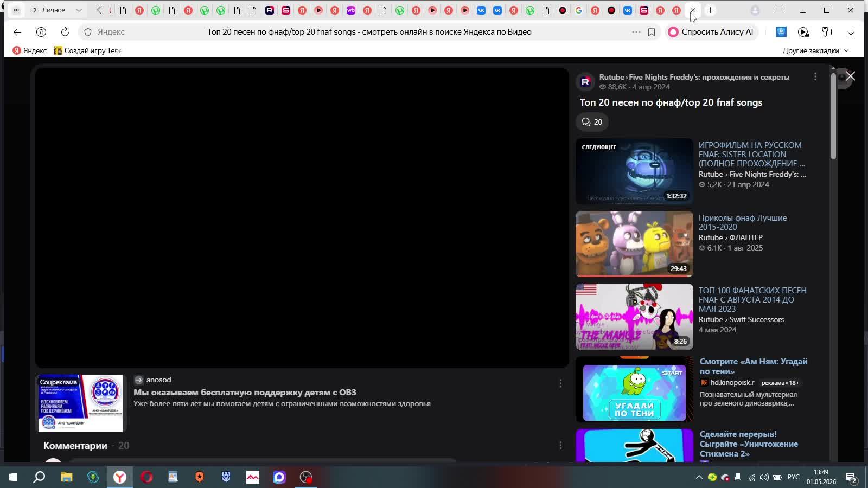Open the three-dot menu in the address bar
The width and height of the screenshot is (868, 488).
636,32
